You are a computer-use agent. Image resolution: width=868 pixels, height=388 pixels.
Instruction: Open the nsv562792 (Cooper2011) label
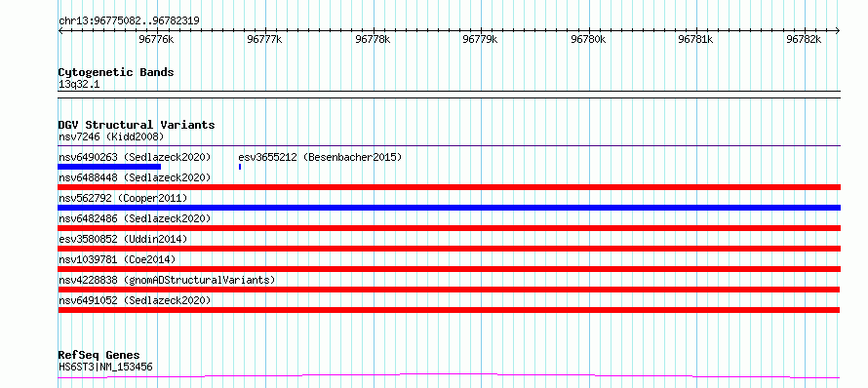(123, 198)
